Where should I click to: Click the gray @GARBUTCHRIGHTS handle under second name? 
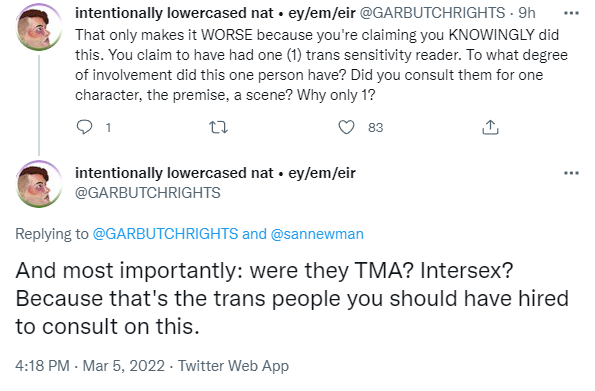pos(148,193)
